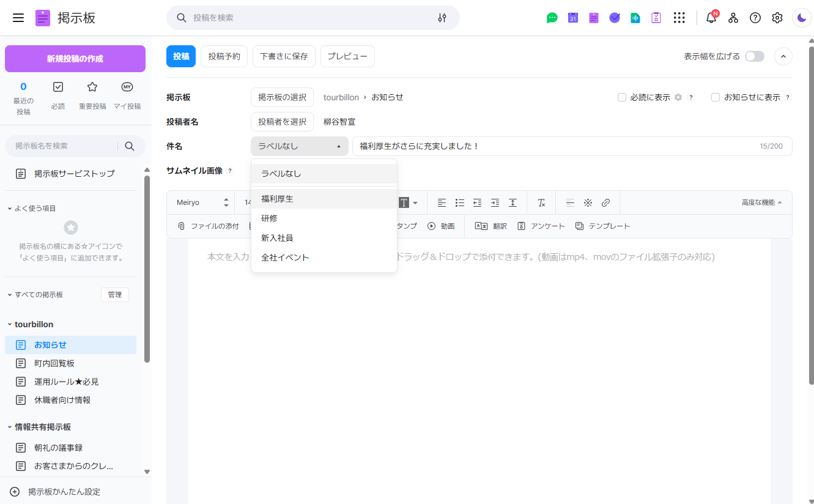Image resolution: width=814 pixels, height=504 pixels.
Task: Collapse the 高度な機能 toolbar section
Action: (761, 202)
